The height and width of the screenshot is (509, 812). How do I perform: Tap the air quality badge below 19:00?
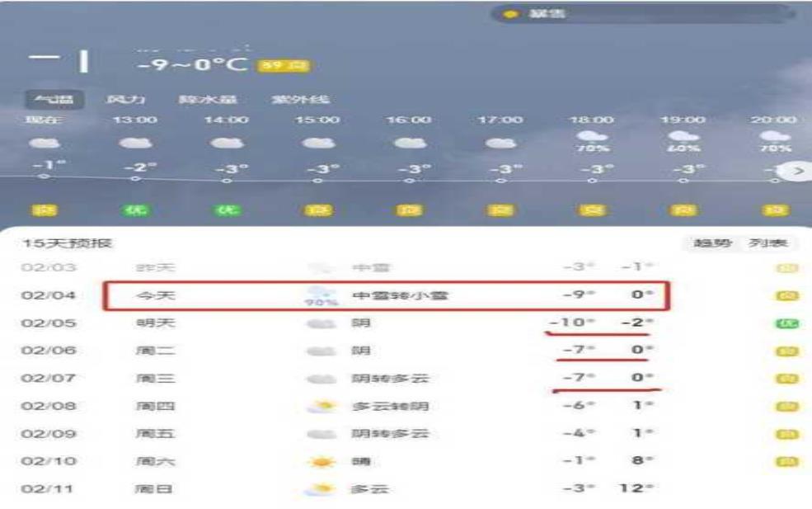[683, 210]
